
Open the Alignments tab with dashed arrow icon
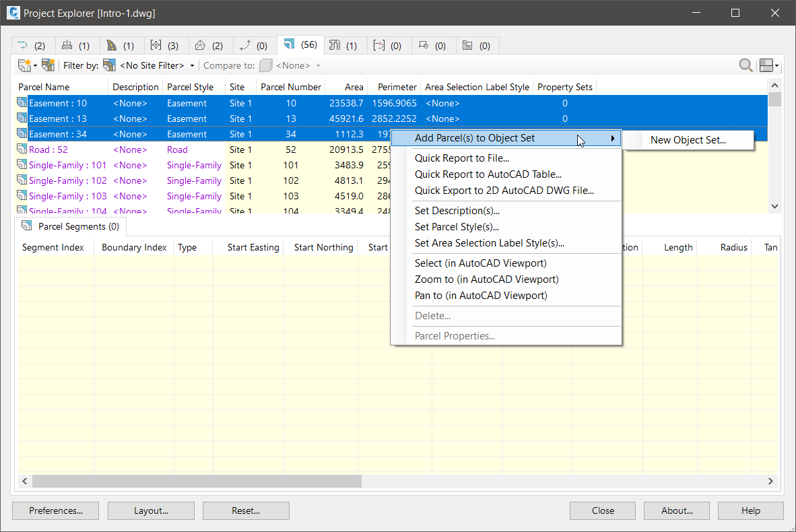pos(31,46)
